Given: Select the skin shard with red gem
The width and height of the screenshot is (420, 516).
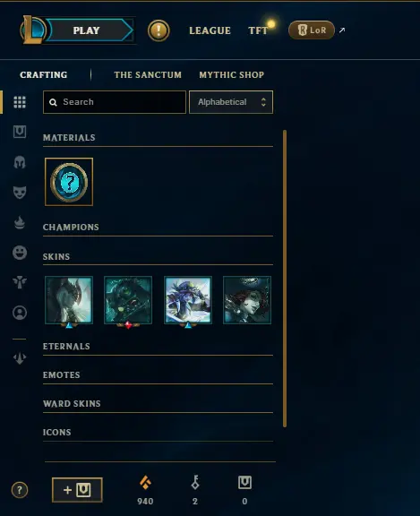Looking at the screenshot, I should 128,301.
